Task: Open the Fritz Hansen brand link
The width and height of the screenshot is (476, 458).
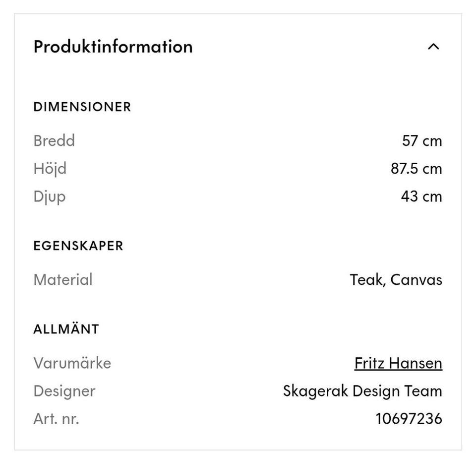Action: click(x=398, y=363)
